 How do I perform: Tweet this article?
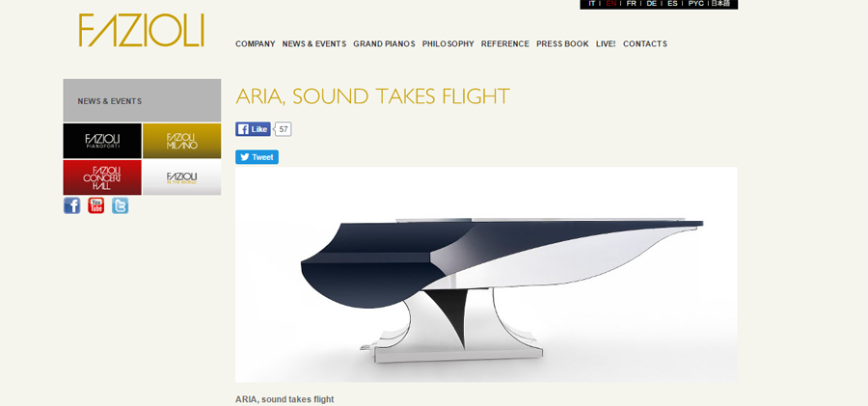pos(257,157)
